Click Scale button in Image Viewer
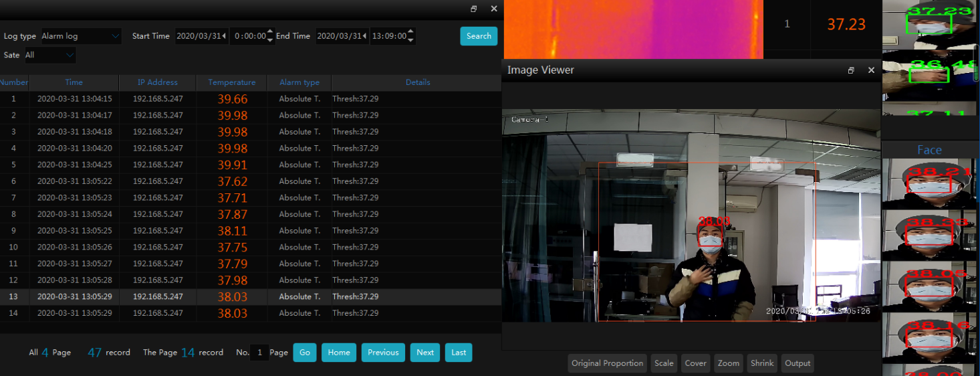 [664, 363]
